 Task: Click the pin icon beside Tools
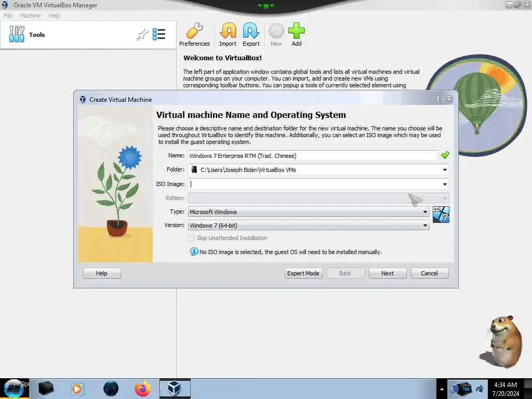click(142, 35)
